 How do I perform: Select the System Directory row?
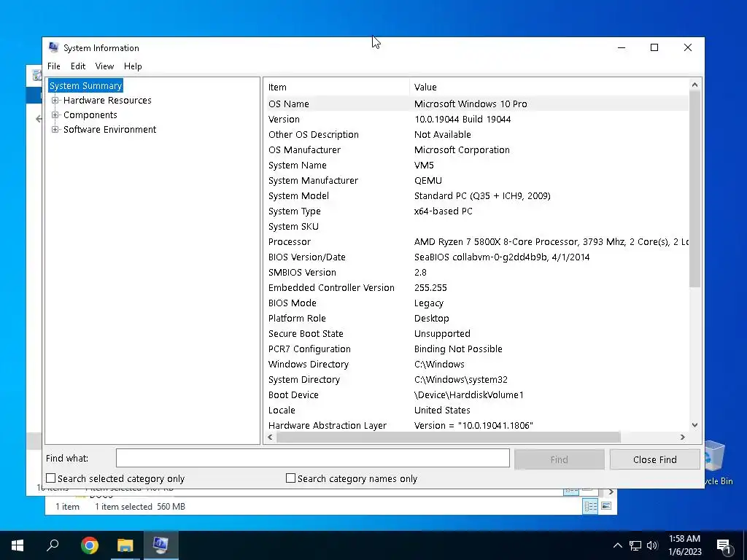(x=476, y=379)
